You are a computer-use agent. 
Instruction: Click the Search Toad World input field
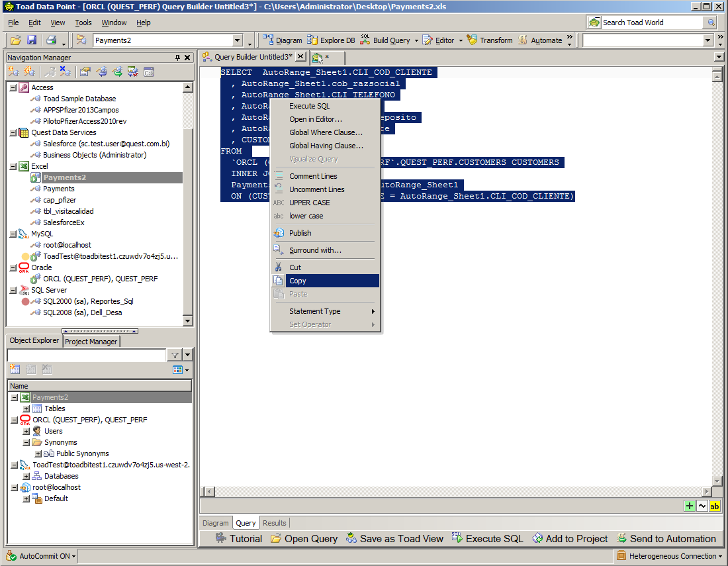[x=653, y=23]
